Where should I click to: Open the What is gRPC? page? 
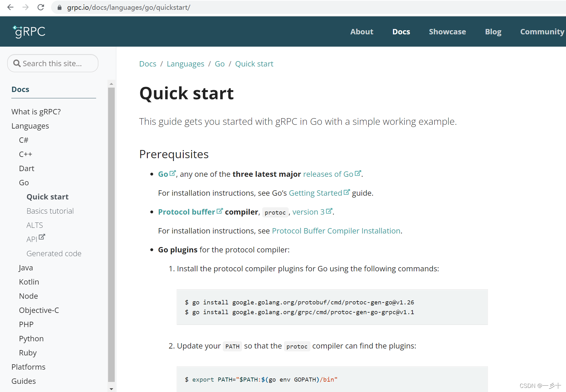pyautogui.click(x=36, y=111)
